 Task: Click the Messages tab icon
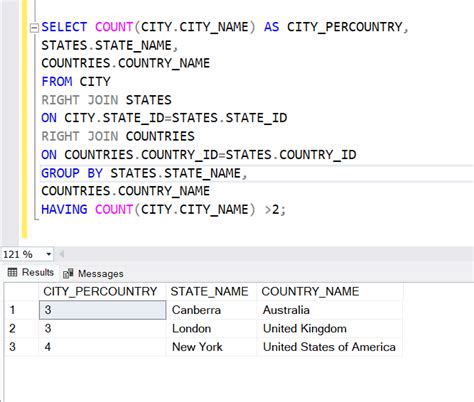68,274
